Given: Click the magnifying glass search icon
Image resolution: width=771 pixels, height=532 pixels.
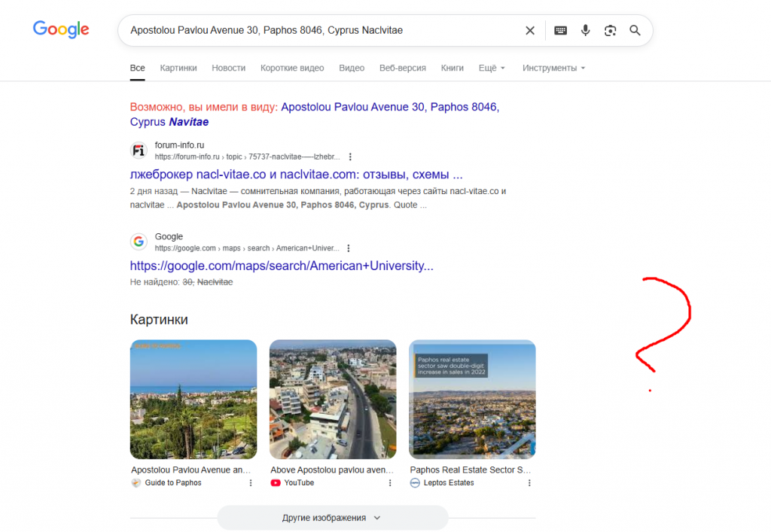Looking at the screenshot, I should (x=635, y=31).
